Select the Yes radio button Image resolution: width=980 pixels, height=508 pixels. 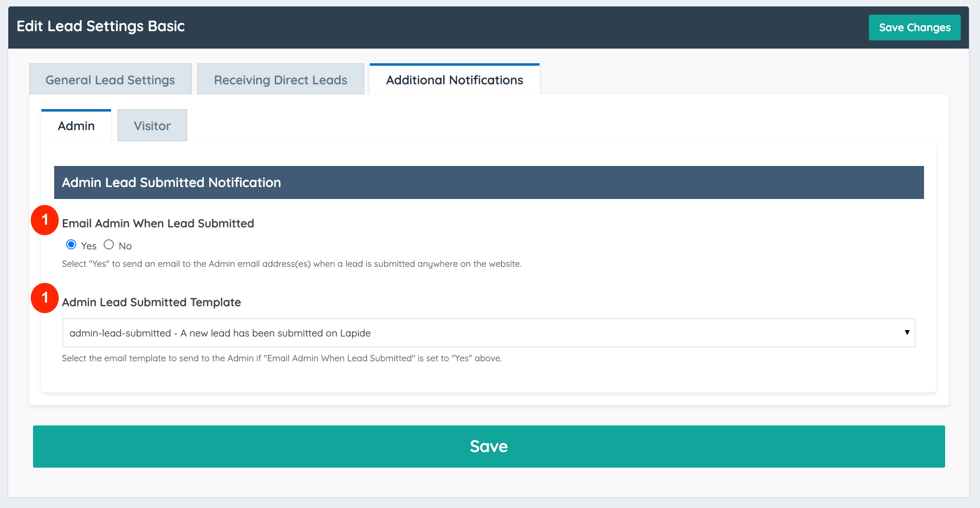click(71, 244)
